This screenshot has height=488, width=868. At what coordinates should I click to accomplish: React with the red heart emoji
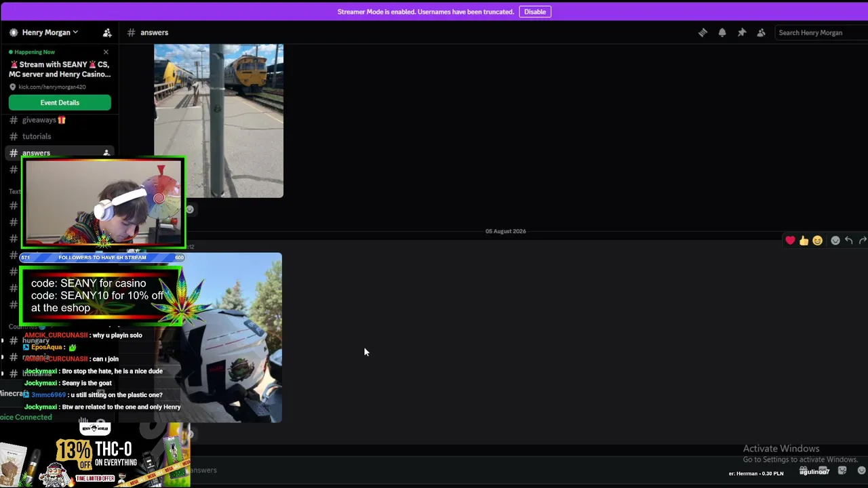790,241
